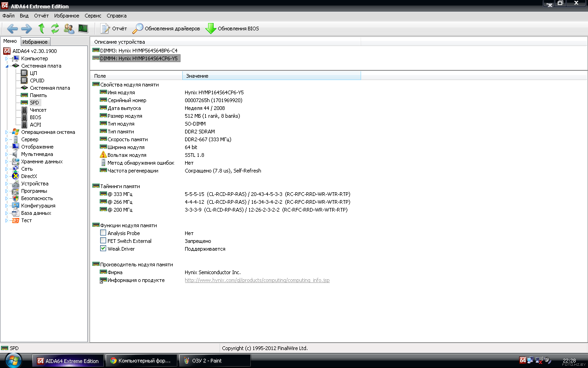This screenshot has height=368, width=588.
Task: Open the Сервис menu
Action: [x=93, y=16]
